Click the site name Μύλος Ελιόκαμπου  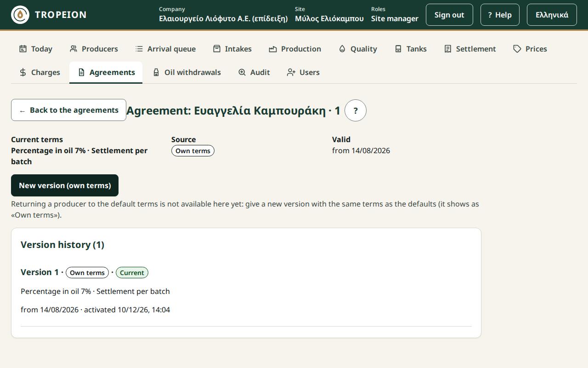[x=329, y=18]
